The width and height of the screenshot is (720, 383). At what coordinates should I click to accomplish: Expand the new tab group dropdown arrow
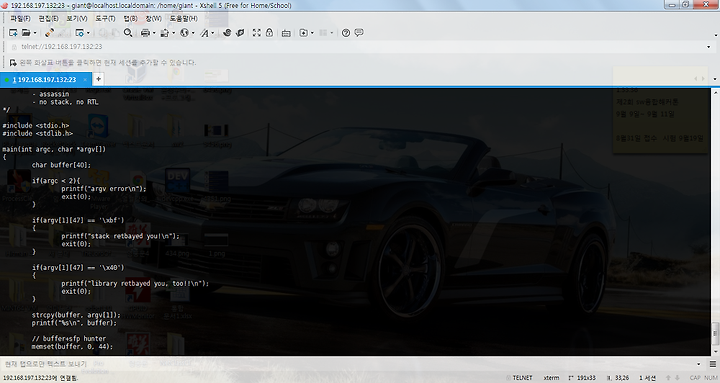[312, 33]
